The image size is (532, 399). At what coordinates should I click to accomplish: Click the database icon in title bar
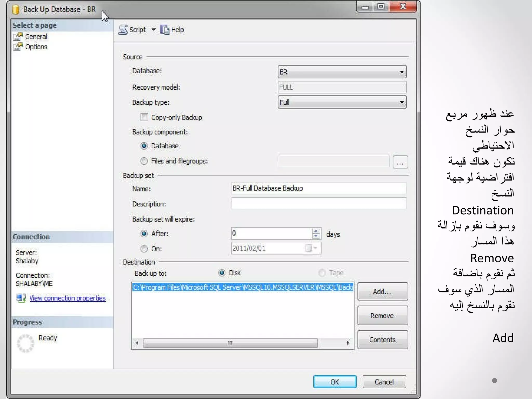tap(16, 10)
